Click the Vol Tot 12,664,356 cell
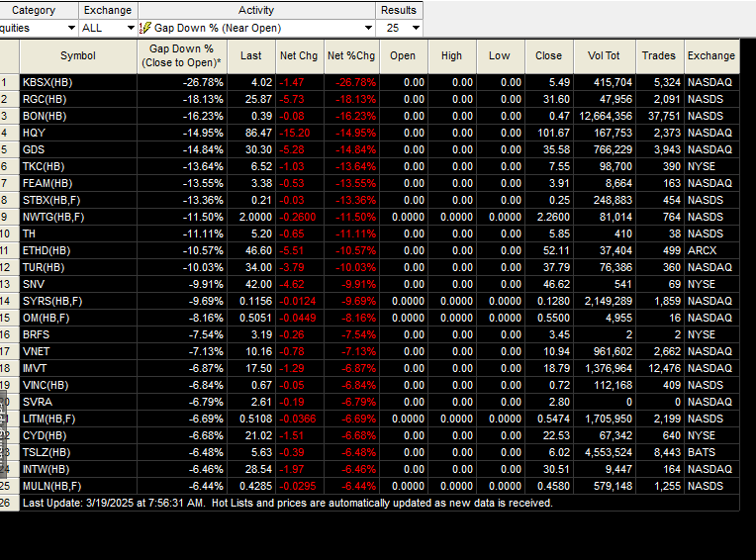This screenshot has height=560, width=756. (x=605, y=116)
